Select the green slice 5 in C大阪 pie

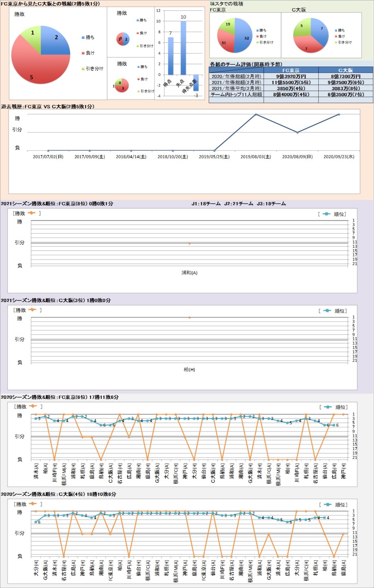pos(303,27)
